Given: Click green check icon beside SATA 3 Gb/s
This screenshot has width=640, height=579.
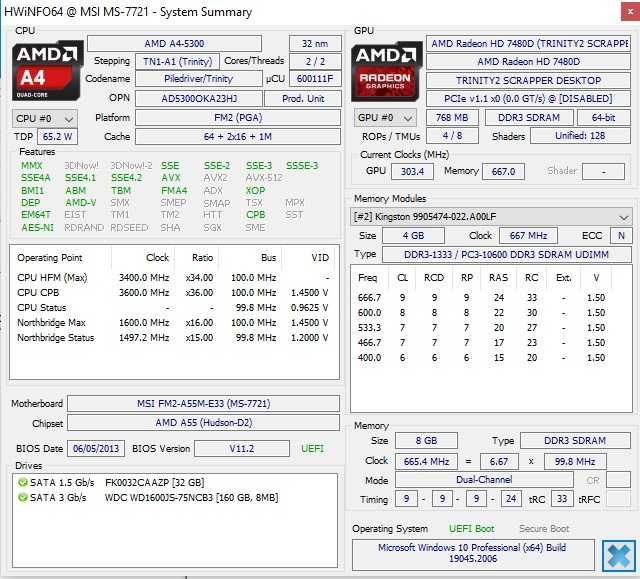Looking at the screenshot, I should coord(23,497).
